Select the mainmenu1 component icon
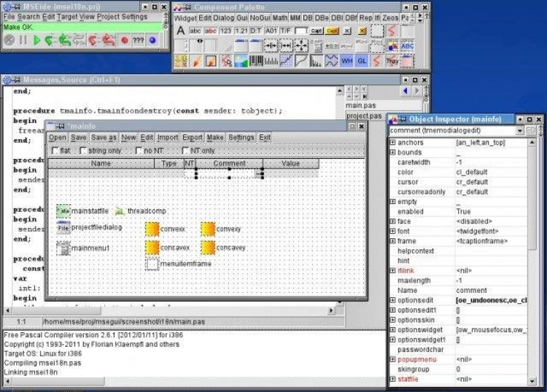Image resolution: width=547 pixels, height=392 pixels. pyautogui.click(x=63, y=248)
